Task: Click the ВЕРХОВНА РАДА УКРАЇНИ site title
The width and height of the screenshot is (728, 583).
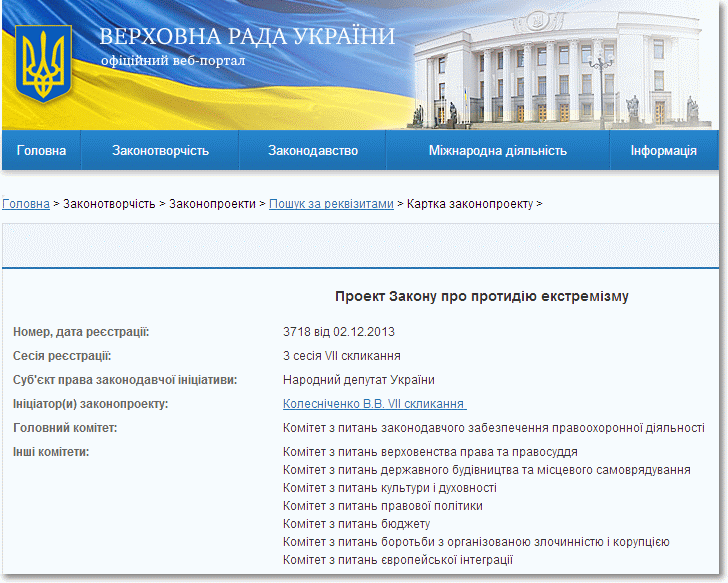Action: [247, 36]
